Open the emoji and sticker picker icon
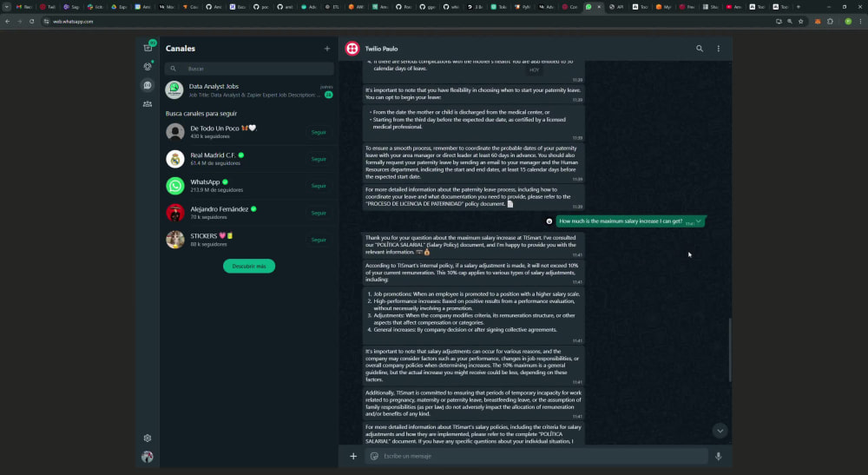The width and height of the screenshot is (868, 475). click(374, 456)
